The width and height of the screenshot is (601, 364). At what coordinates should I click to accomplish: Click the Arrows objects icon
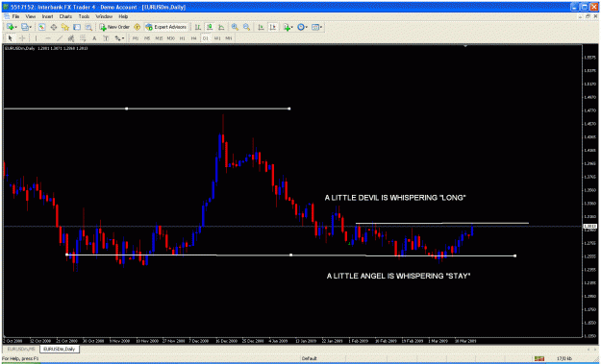tap(117, 38)
